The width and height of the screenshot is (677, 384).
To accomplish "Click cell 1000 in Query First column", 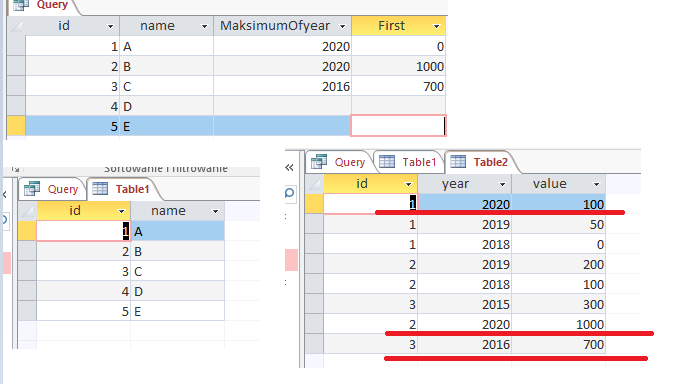I will point(399,67).
